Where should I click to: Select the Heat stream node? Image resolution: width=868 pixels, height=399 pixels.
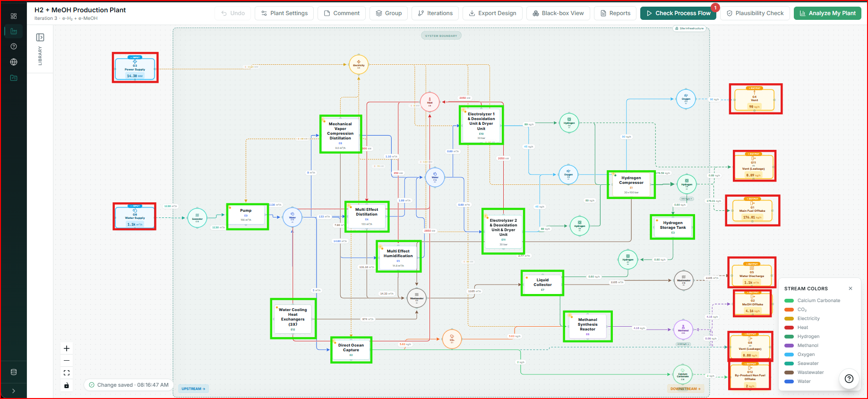pos(430,102)
